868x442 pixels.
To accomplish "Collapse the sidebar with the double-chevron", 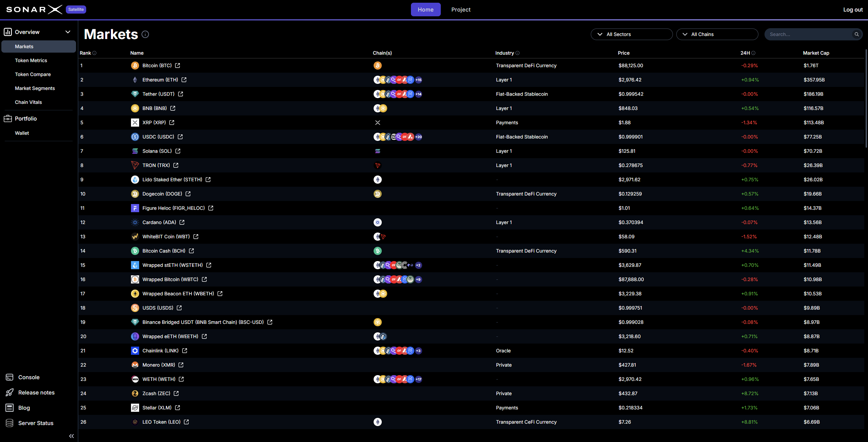I will point(71,436).
